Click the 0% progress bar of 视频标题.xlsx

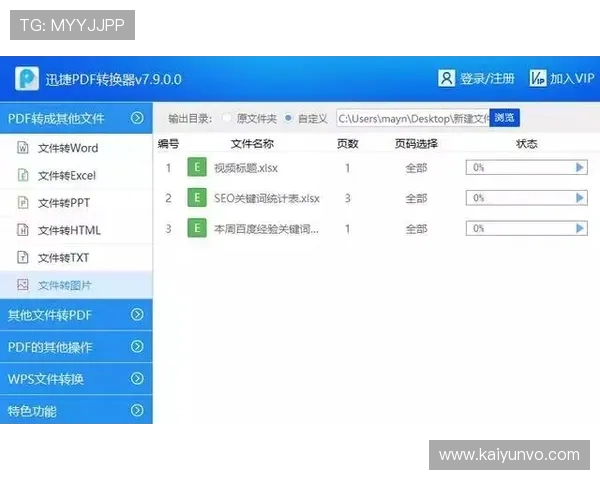pos(527,167)
